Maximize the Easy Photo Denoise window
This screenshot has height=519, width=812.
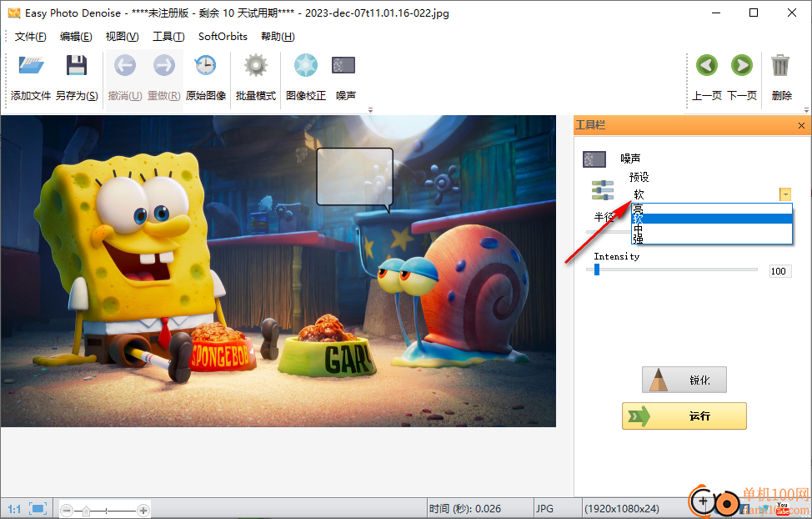pos(754,13)
